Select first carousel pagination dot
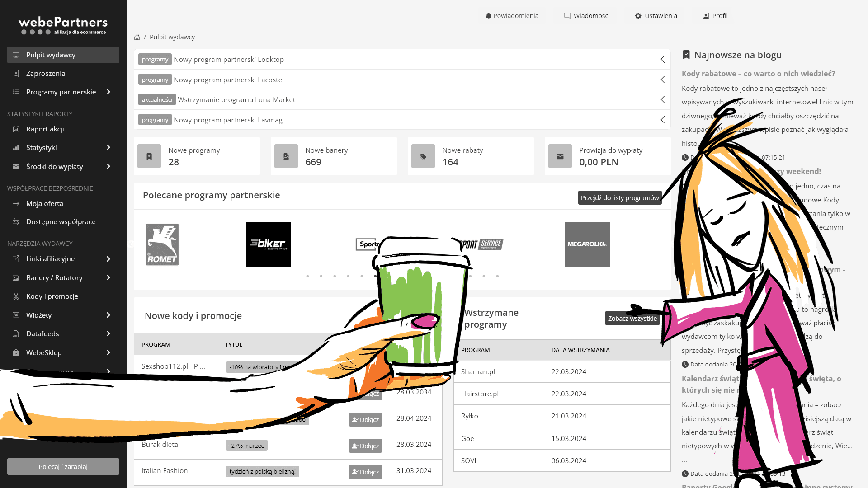 (307, 276)
